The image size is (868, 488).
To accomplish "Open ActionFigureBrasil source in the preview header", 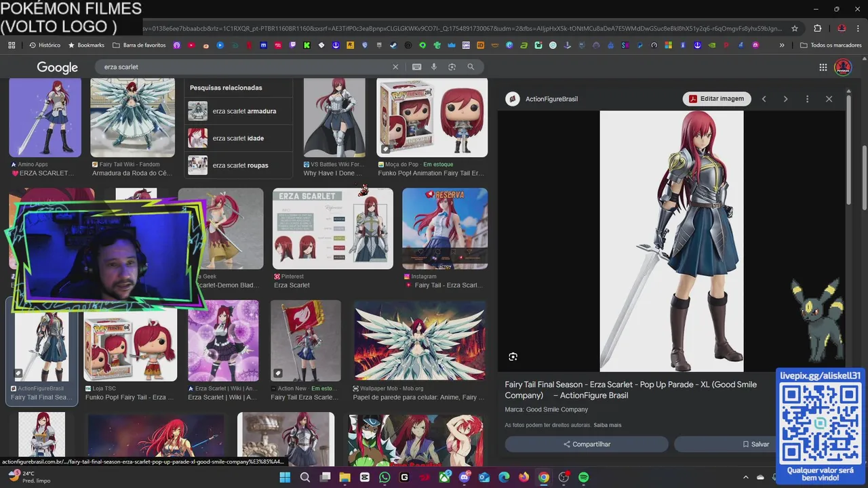I will pyautogui.click(x=542, y=99).
